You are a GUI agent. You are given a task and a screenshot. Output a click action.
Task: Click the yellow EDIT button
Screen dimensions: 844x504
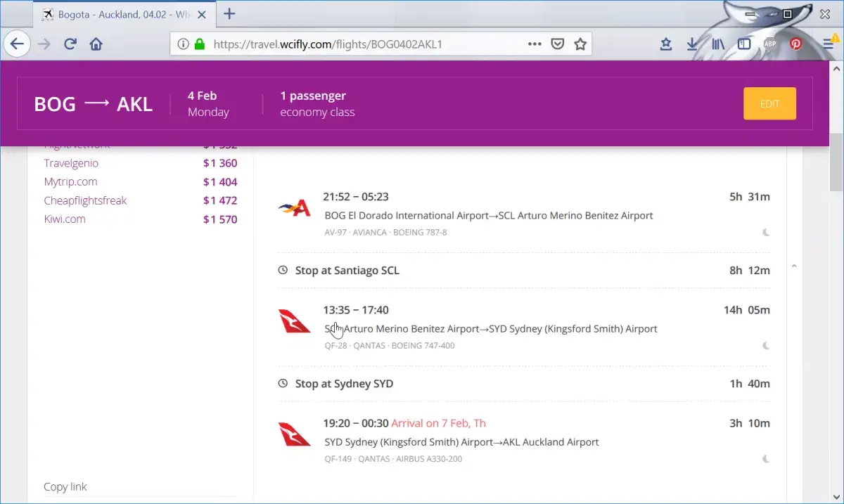[769, 103]
